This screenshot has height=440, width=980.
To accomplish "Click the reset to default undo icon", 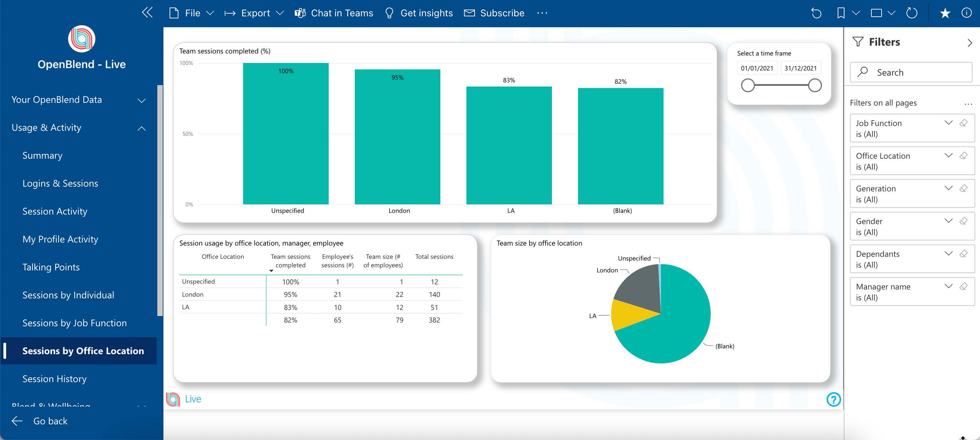I will point(816,13).
